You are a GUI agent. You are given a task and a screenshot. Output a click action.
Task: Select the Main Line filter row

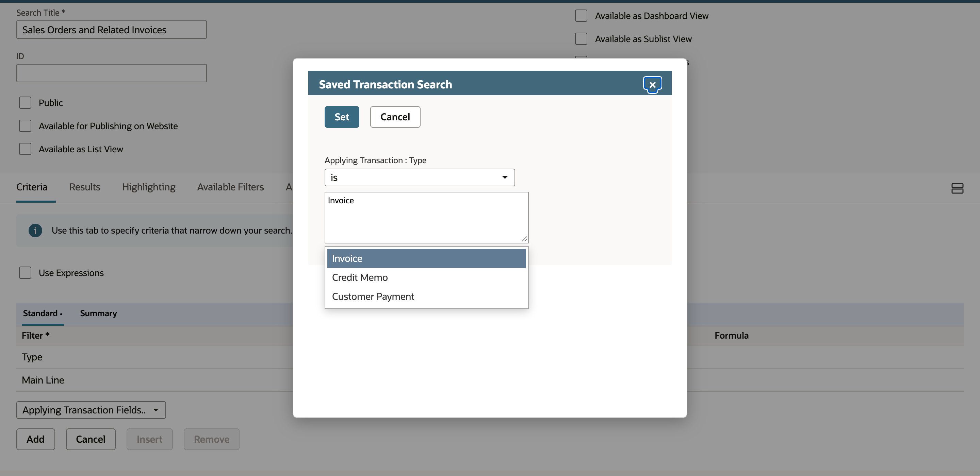(154, 380)
